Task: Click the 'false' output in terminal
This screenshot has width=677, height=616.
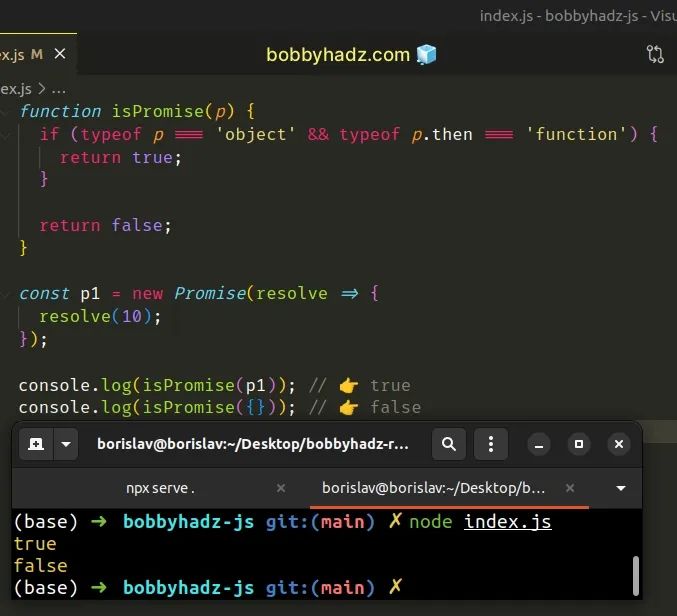Action: 41,565
